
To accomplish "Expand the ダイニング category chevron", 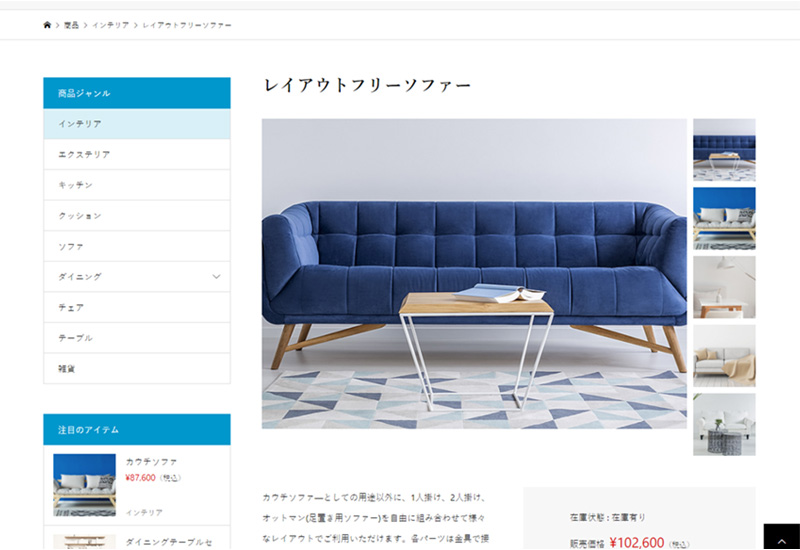I will pyautogui.click(x=216, y=277).
